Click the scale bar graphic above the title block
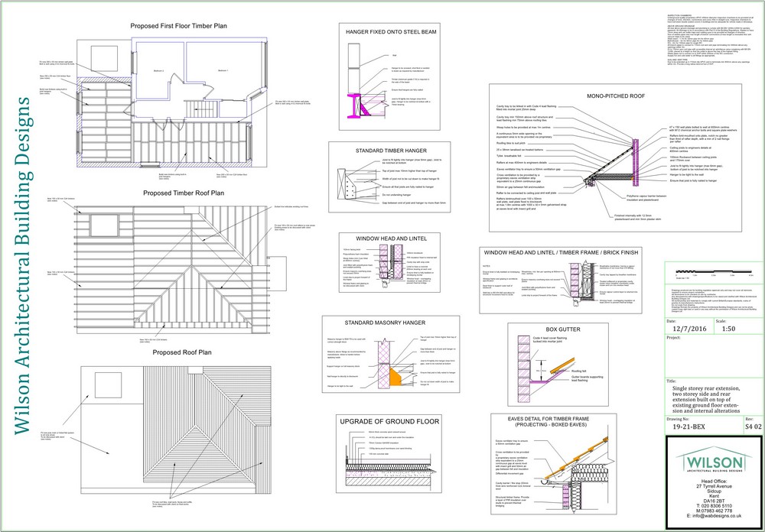 pyautogui.click(x=715, y=271)
